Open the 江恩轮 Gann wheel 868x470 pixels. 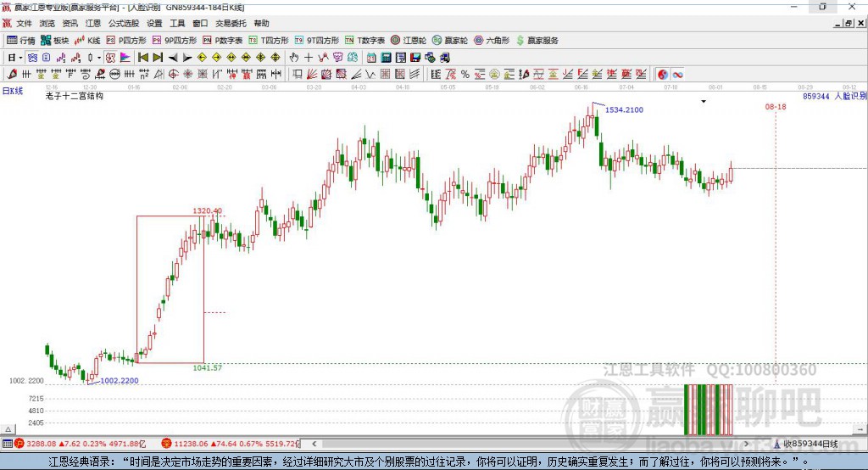[x=409, y=41]
